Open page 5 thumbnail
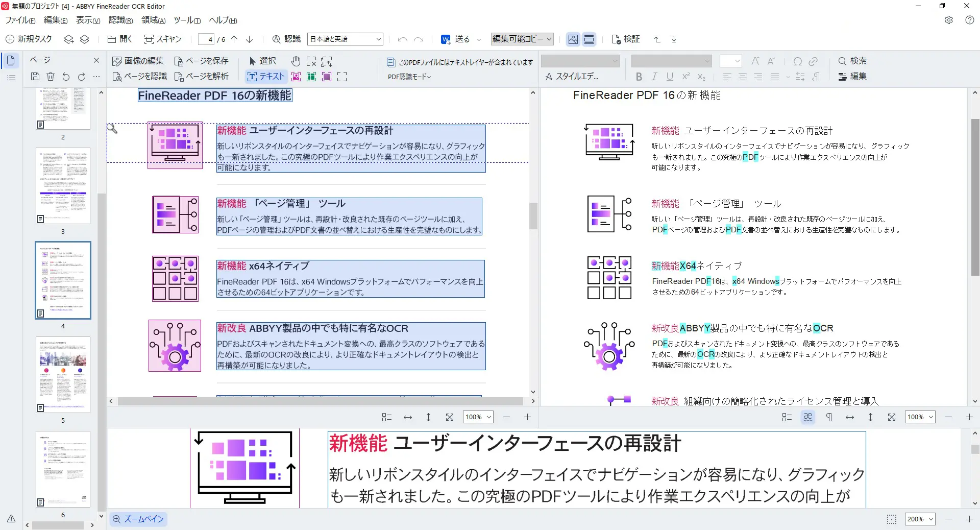The image size is (980, 530). point(63,375)
